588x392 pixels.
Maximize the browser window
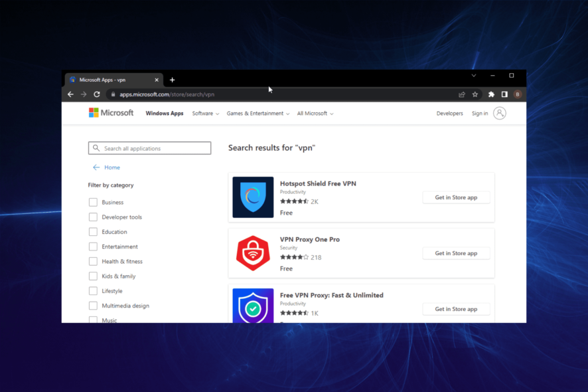tap(512, 76)
